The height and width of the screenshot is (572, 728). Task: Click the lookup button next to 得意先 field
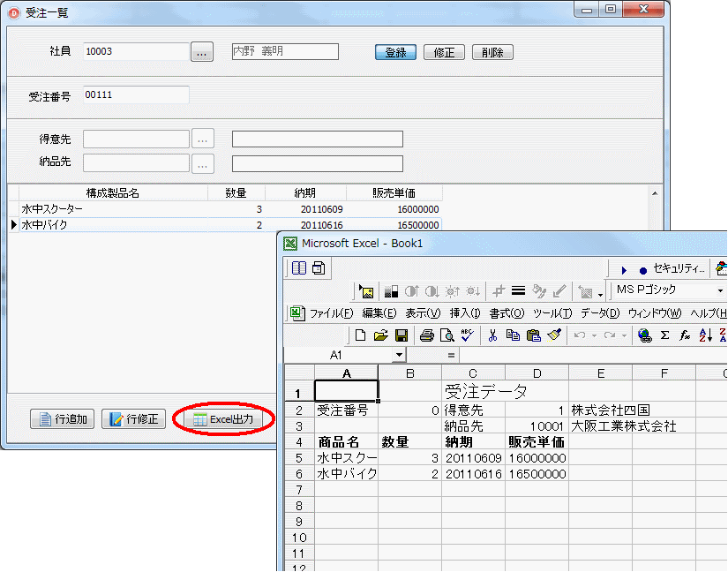[202, 139]
